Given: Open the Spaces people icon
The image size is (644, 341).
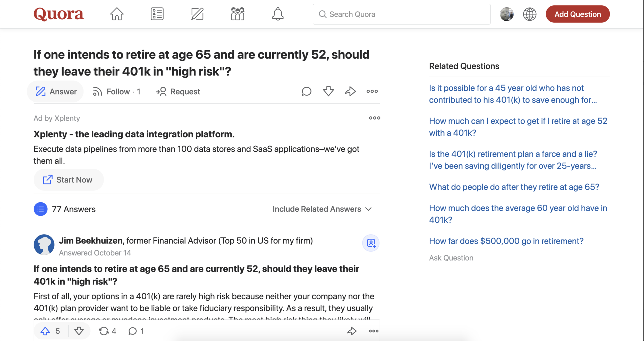Looking at the screenshot, I should point(238,14).
